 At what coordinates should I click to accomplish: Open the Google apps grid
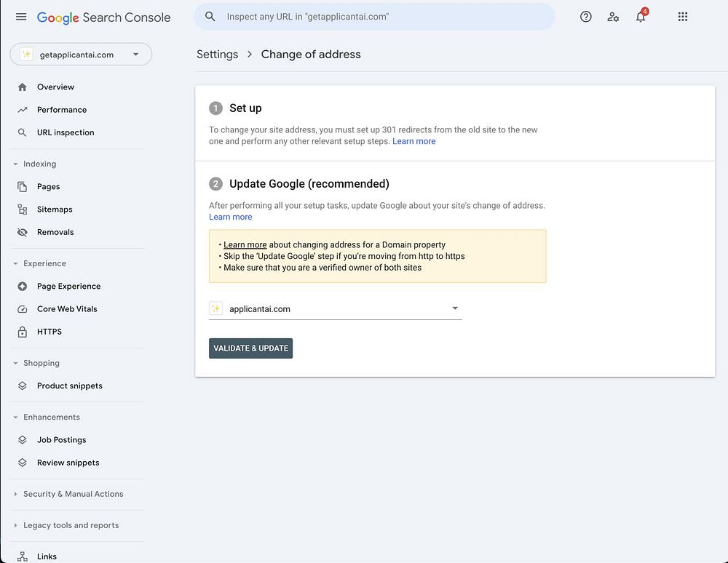click(683, 17)
